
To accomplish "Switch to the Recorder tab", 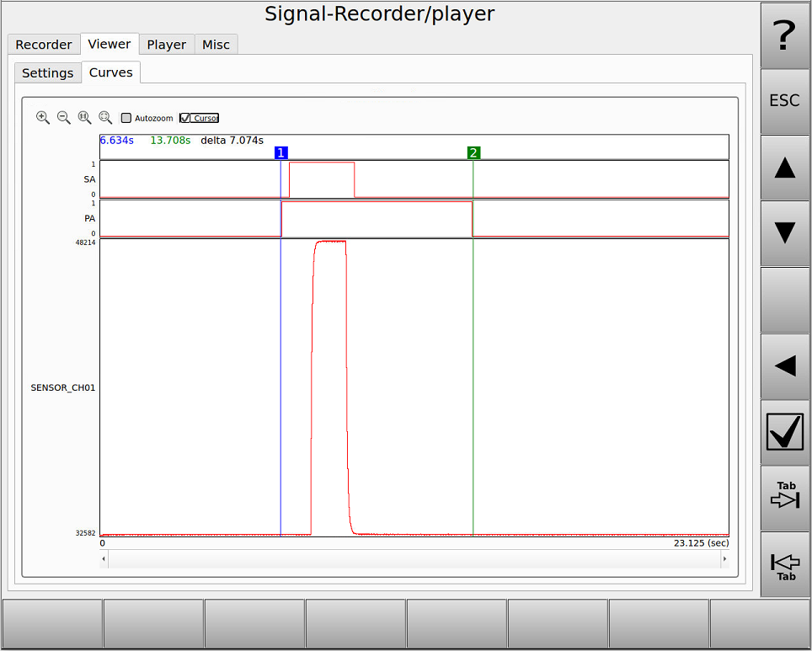I will pyautogui.click(x=44, y=45).
